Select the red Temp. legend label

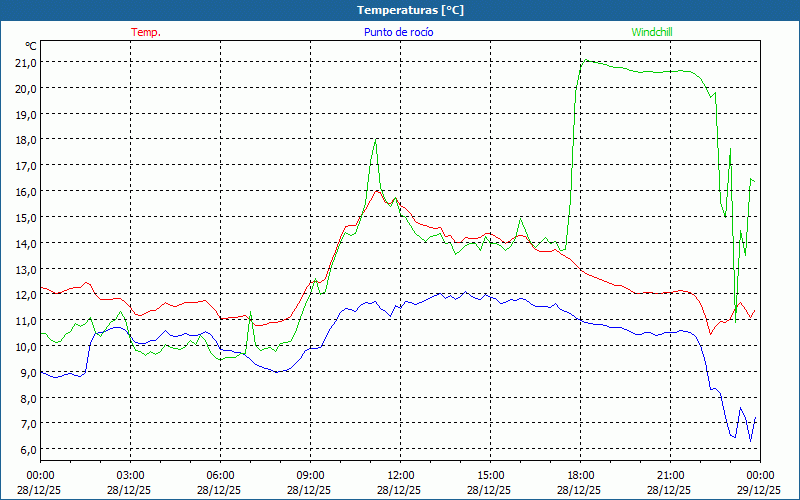pyautogui.click(x=146, y=32)
